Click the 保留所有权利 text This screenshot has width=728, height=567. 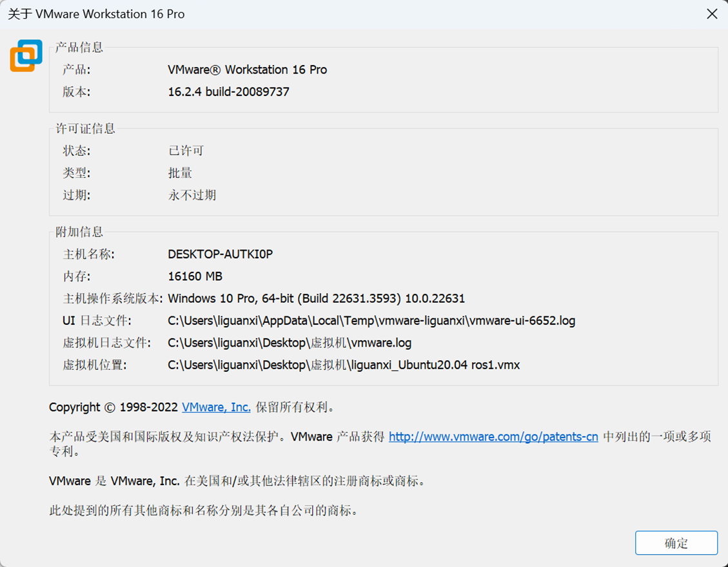pos(295,407)
